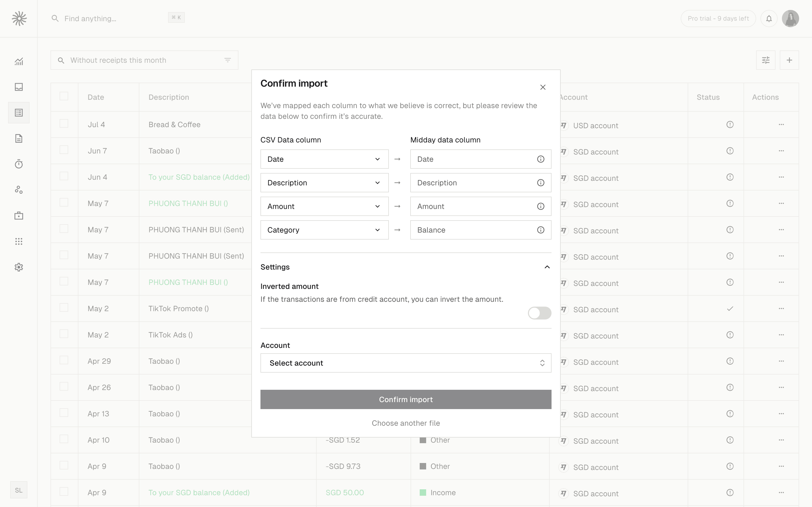
Task: Collapse the Settings section chevron
Action: [x=547, y=267]
